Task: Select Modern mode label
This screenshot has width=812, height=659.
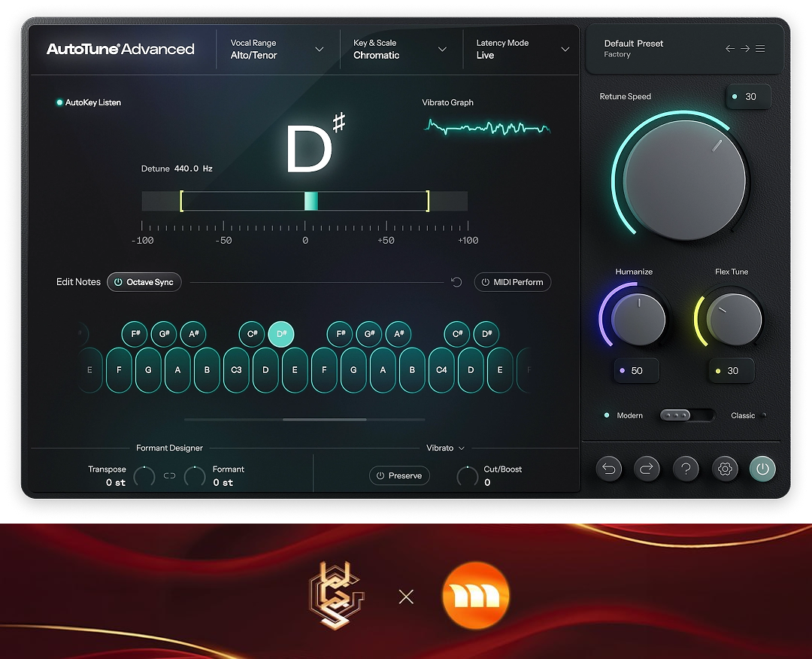Action: [x=629, y=415]
